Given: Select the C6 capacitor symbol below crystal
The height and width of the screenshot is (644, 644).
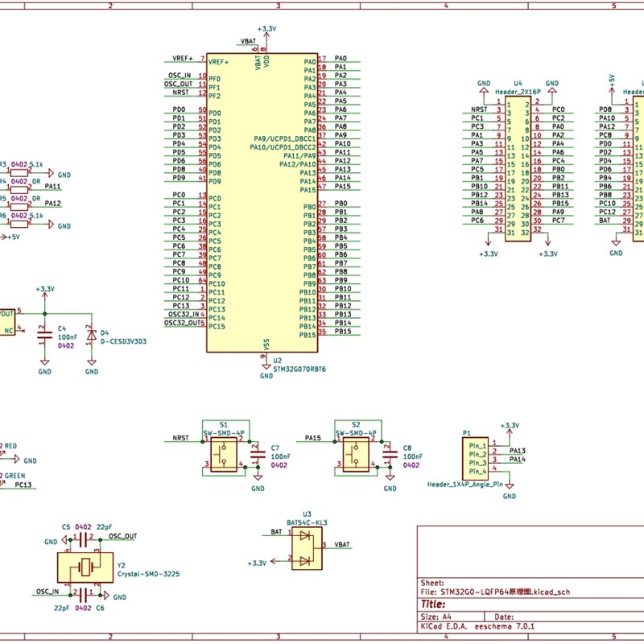Looking at the screenshot, I should 83,595.
